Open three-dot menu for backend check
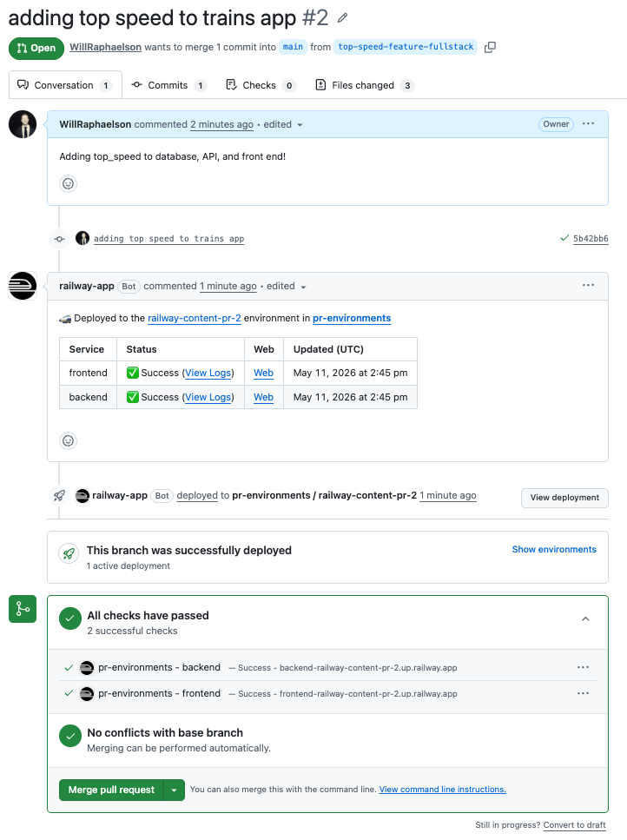Image resolution: width=627 pixels, height=840 pixels. (583, 667)
